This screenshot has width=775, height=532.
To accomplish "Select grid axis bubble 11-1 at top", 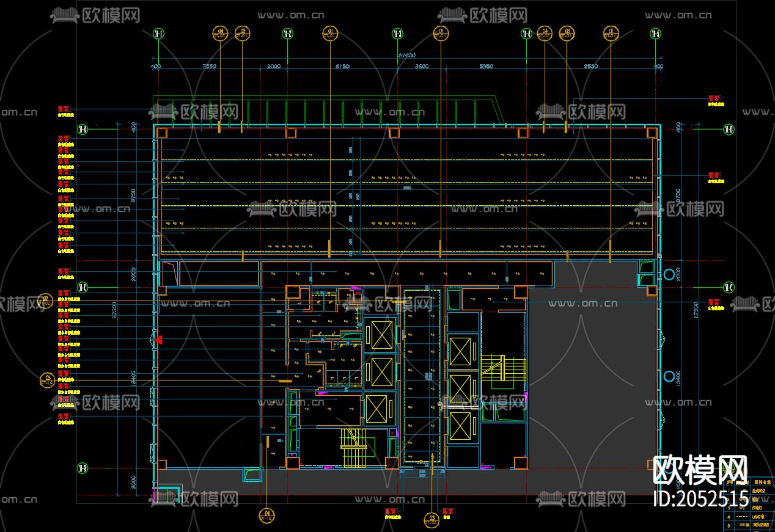I will [x=159, y=34].
